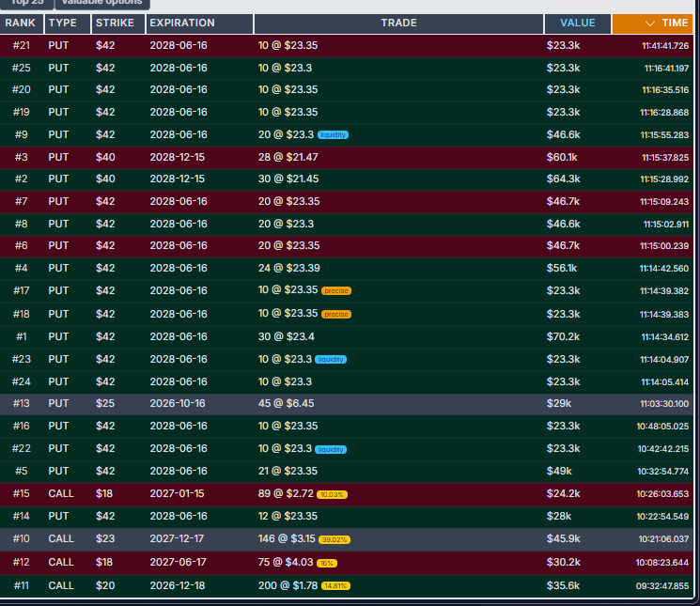Select rank cell #2

coord(22,179)
